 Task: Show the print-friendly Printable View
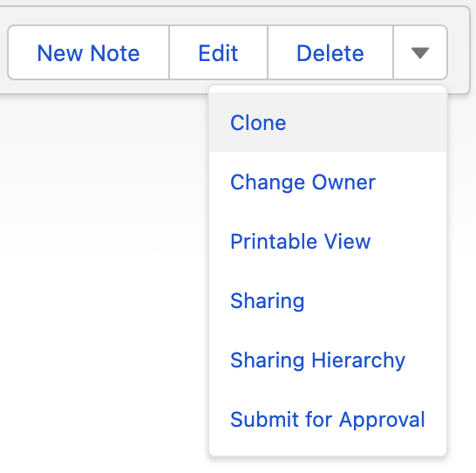pos(328,241)
